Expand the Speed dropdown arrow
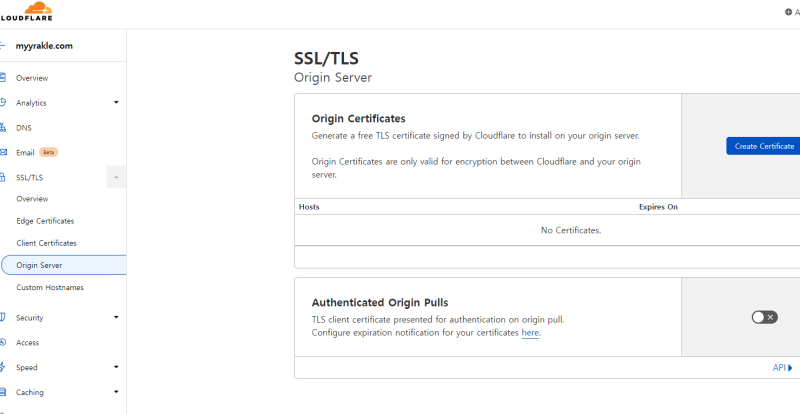This screenshot has height=414, width=800. tap(116, 368)
